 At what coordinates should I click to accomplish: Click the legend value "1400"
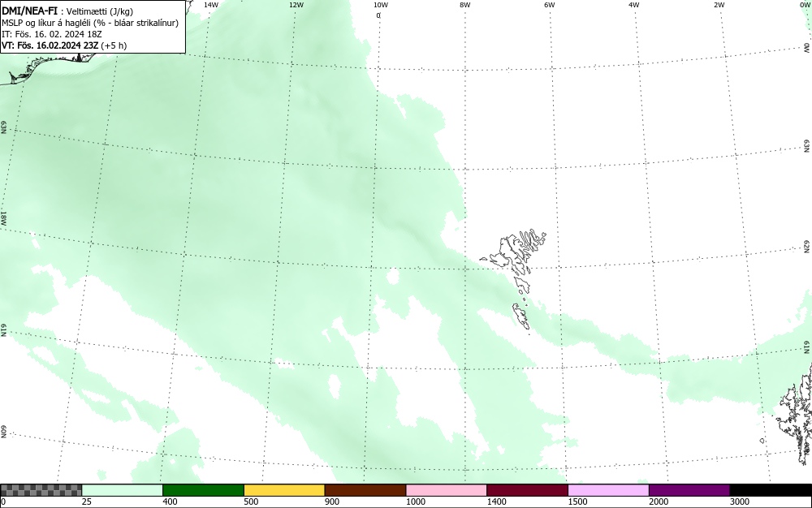point(496,502)
